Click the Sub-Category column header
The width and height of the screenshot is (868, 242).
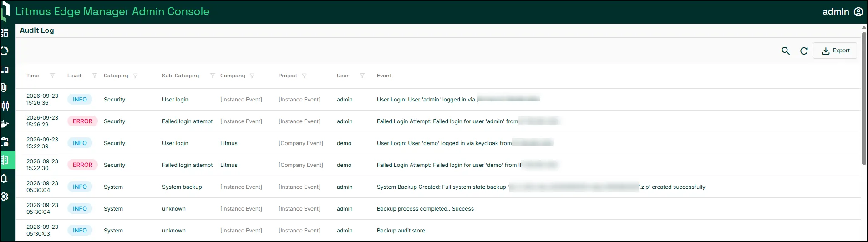tap(180, 76)
